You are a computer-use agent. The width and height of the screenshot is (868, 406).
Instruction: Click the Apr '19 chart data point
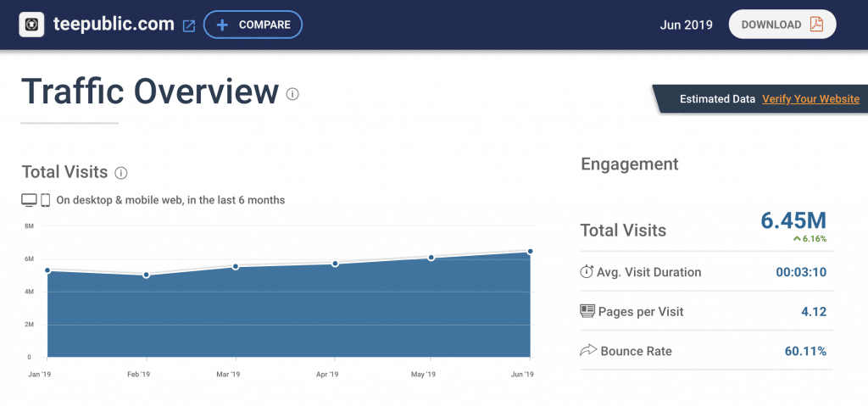335,264
